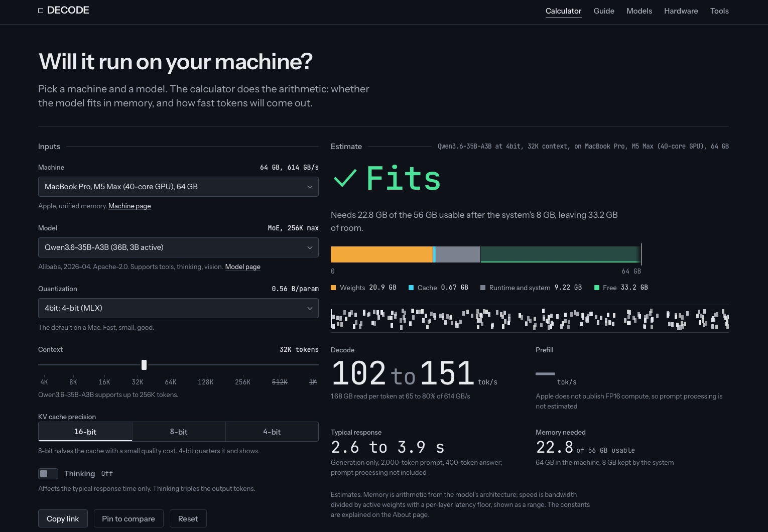
Task: Click the green Free segment of memory bar
Action: tap(561, 254)
